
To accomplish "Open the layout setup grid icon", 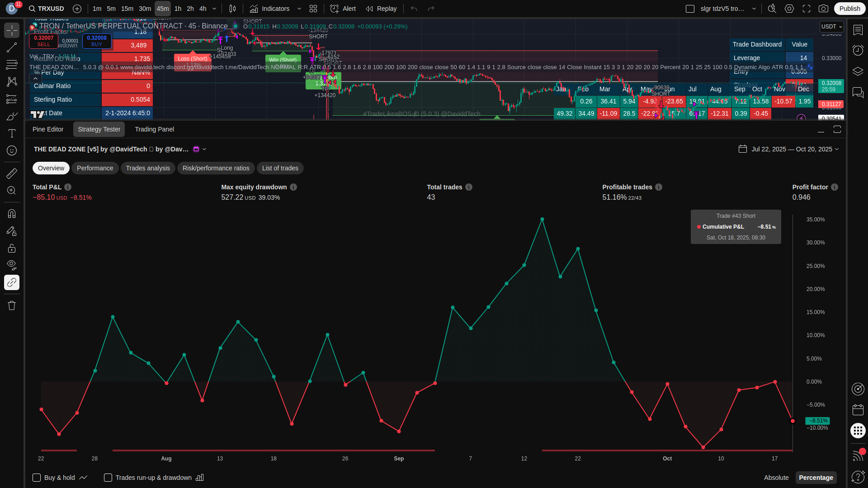I will (313, 9).
